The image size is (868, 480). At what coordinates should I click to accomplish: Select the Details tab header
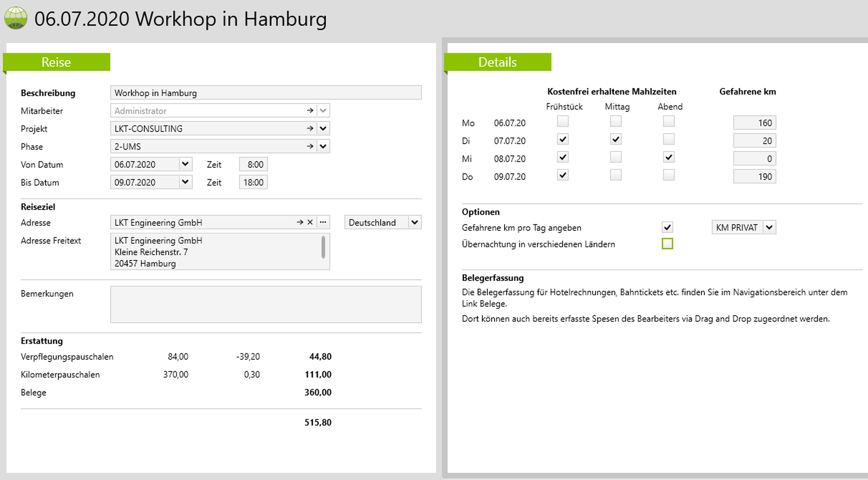point(497,62)
